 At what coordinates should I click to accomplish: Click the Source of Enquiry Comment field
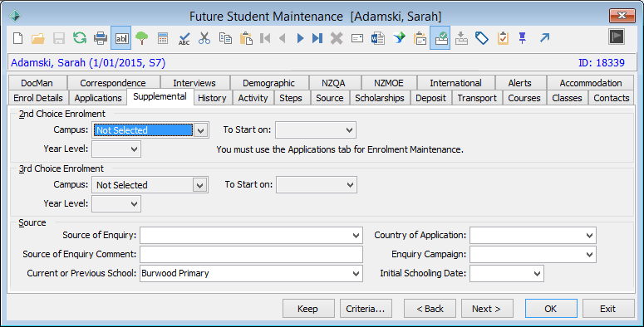point(251,255)
